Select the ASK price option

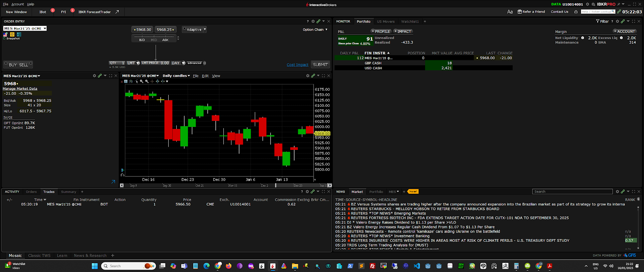(x=165, y=40)
